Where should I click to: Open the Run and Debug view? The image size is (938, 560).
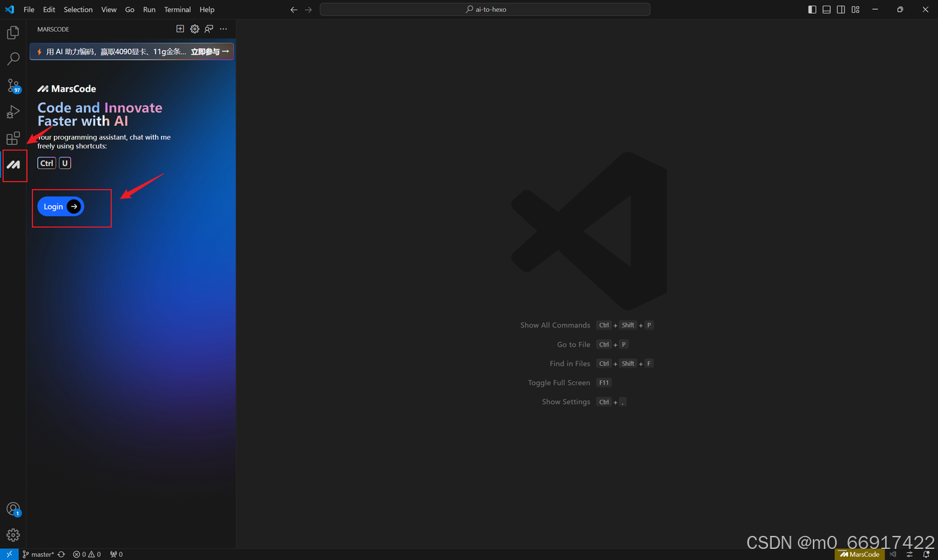(13, 112)
